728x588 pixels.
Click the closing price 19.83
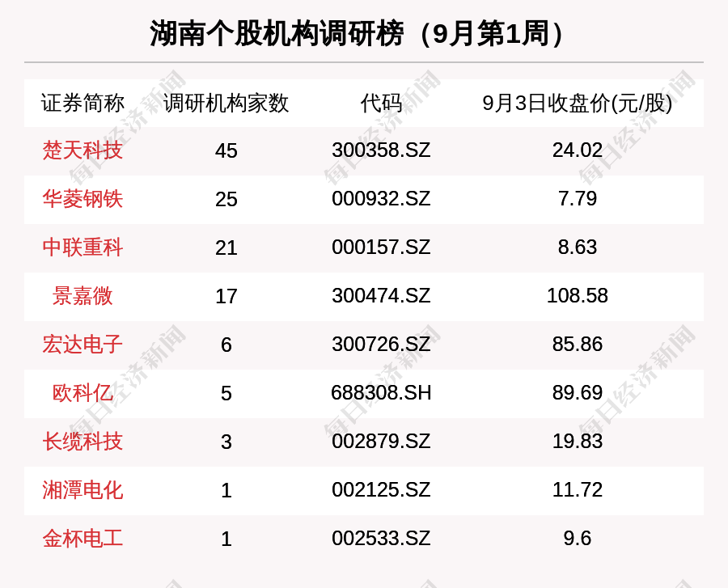pos(577,442)
